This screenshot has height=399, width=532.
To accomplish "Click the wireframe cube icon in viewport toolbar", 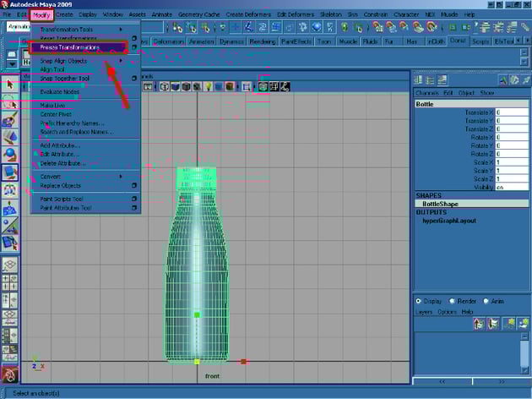I will click(x=164, y=86).
